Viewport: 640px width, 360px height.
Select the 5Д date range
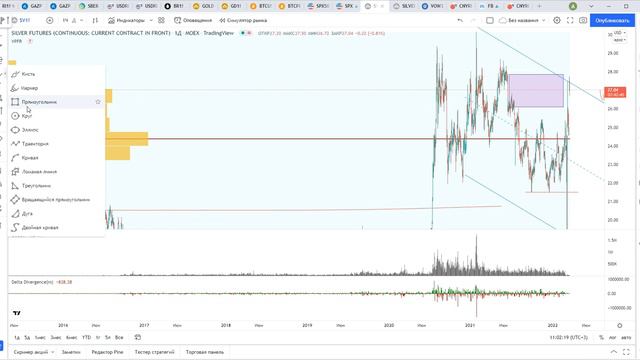(27, 338)
